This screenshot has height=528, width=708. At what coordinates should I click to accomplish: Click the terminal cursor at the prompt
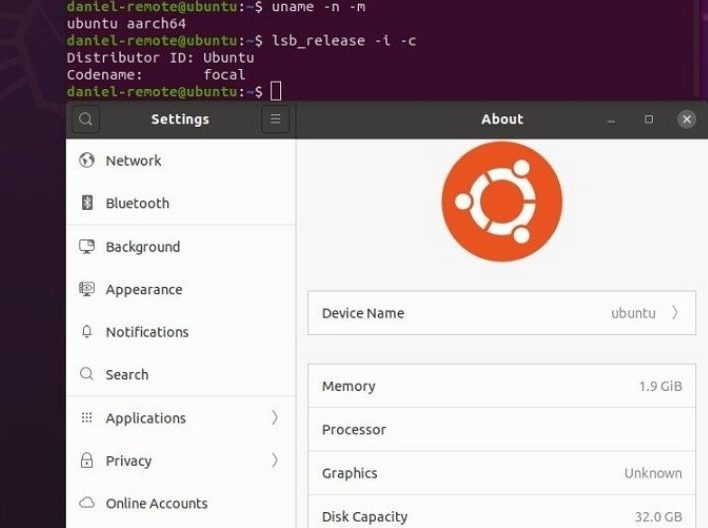pos(275,91)
